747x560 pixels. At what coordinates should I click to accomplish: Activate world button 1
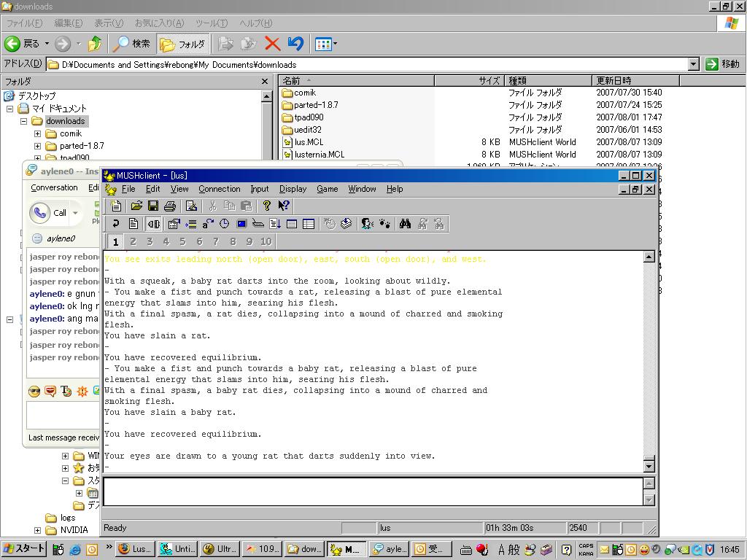tap(116, 242)
